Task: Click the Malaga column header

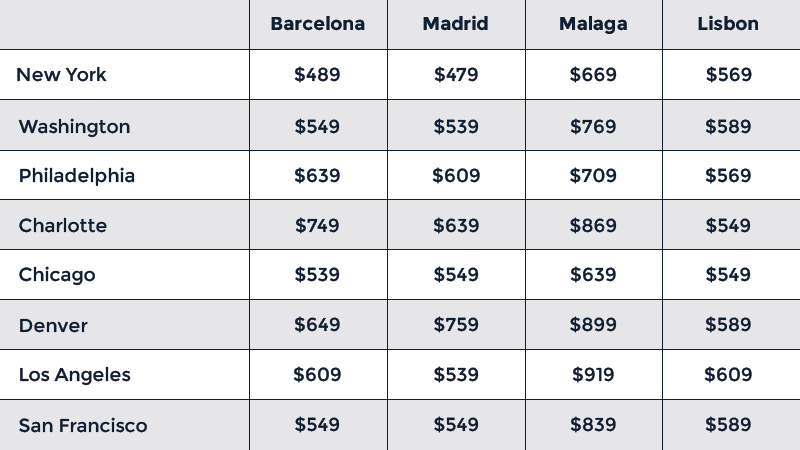Action: pyautogui.click(x=593, y=24)
